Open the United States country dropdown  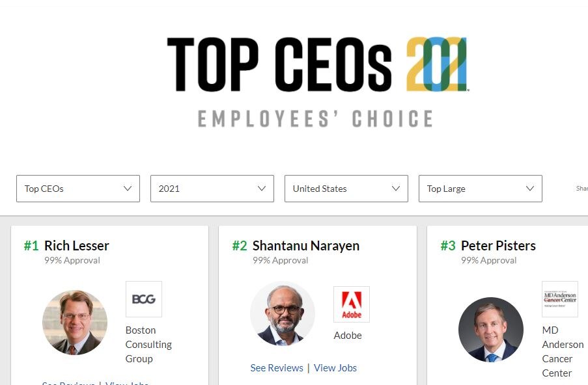click(x=346, y=189)
